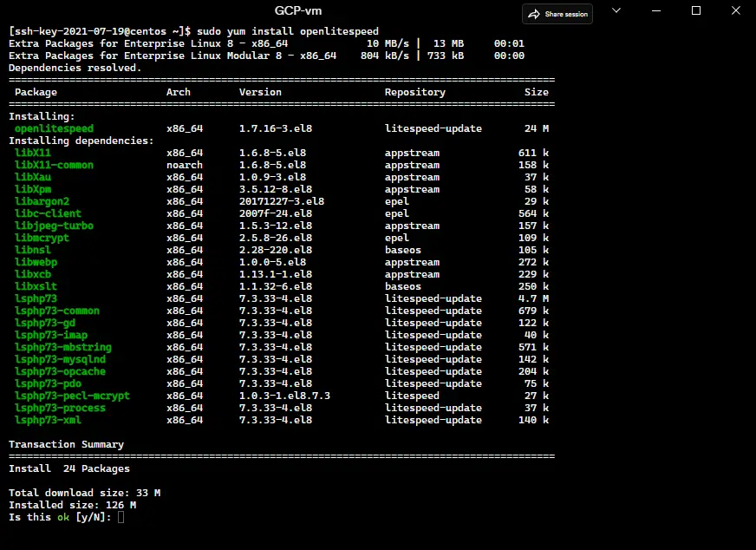Click the GCP-vm window title
Viewport: 756px width, 550px height.
pyautogui.click(x=298, y=10)
